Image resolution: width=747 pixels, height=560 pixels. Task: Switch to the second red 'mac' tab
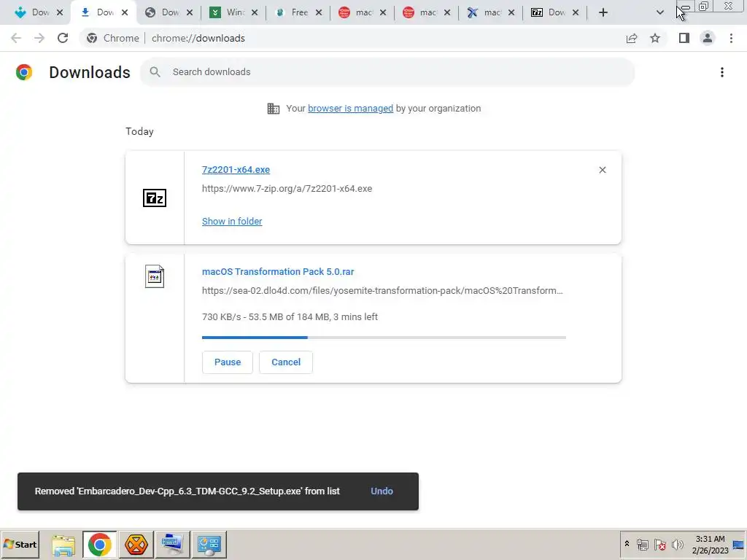426,12
